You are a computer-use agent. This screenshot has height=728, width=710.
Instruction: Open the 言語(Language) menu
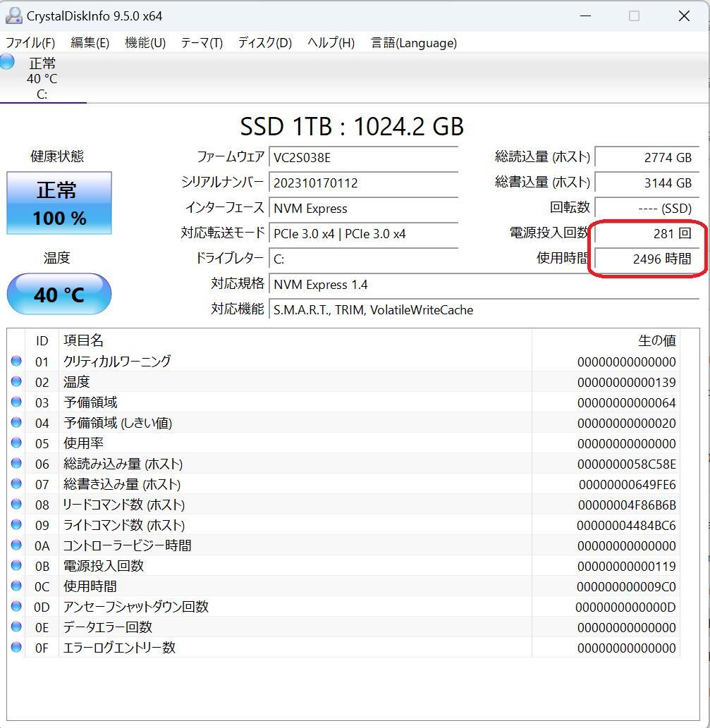[x=412, y=43]
